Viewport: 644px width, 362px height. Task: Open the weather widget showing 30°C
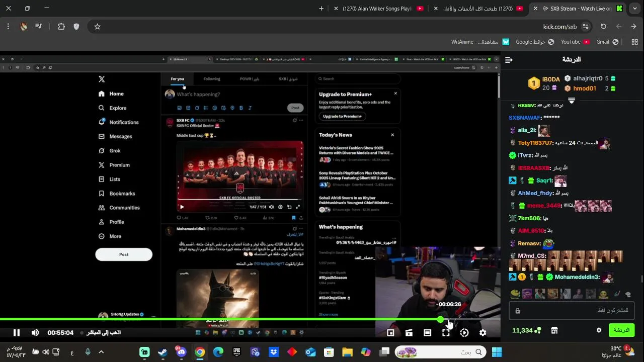[618, 351]
